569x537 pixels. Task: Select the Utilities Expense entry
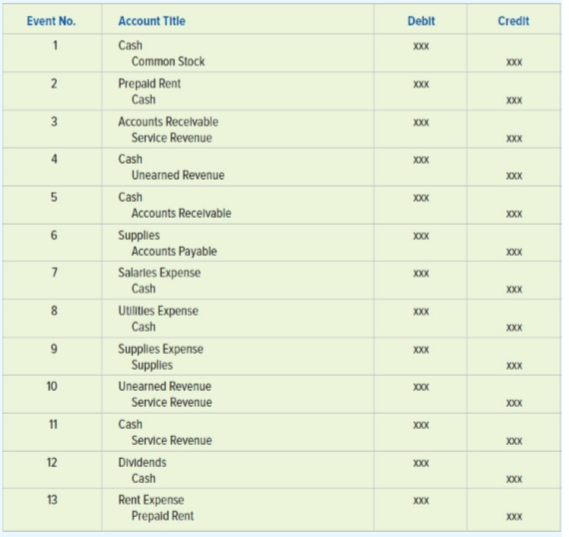tap(158, 311)
